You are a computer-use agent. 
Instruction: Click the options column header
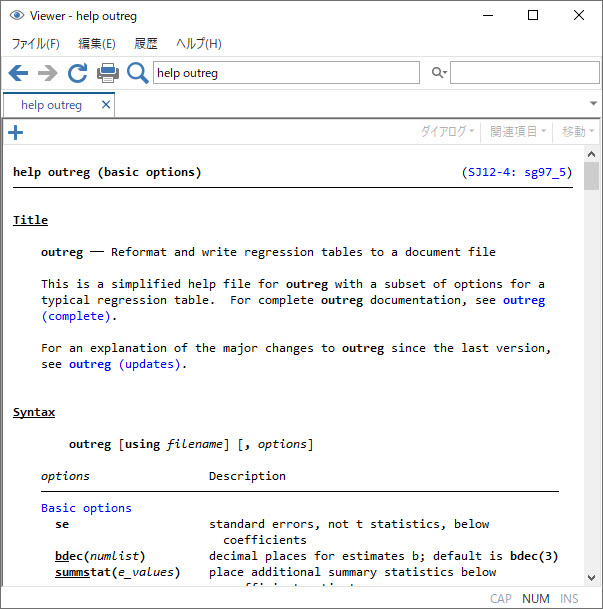65,476
